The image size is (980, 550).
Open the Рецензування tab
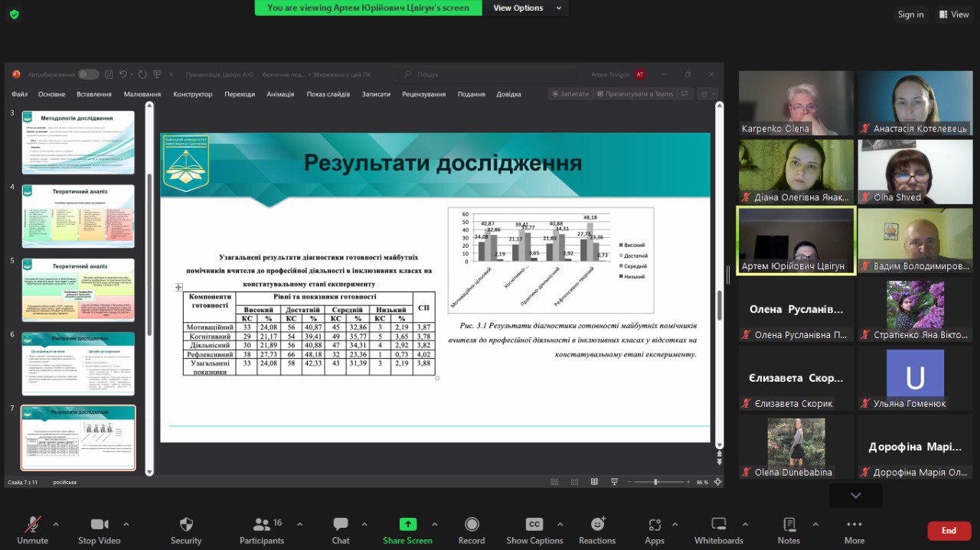point(423,94)
